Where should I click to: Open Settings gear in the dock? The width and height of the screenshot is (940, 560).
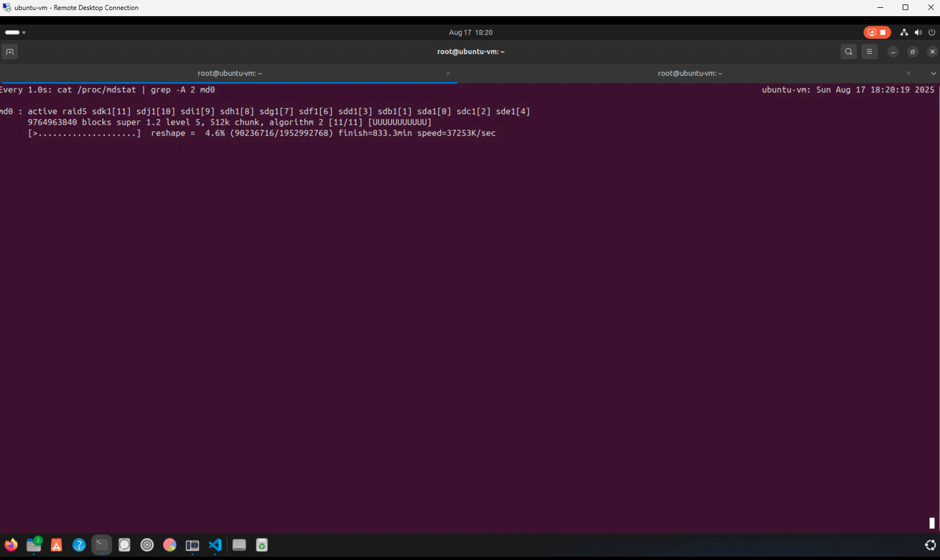pyautogui.click(x=147, y=545)
